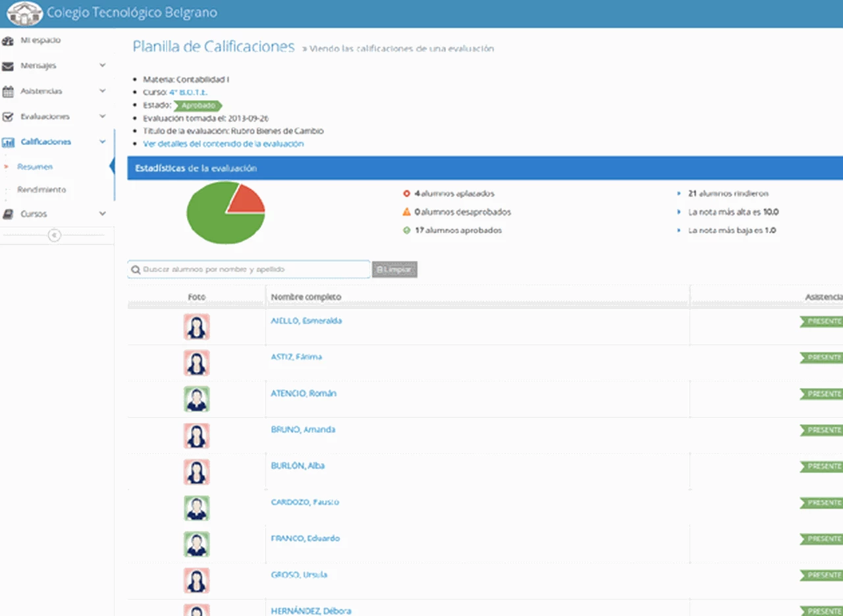
Task: Select the Resumen submenu item
Action: pyautogui.click(x=35, y=167)
